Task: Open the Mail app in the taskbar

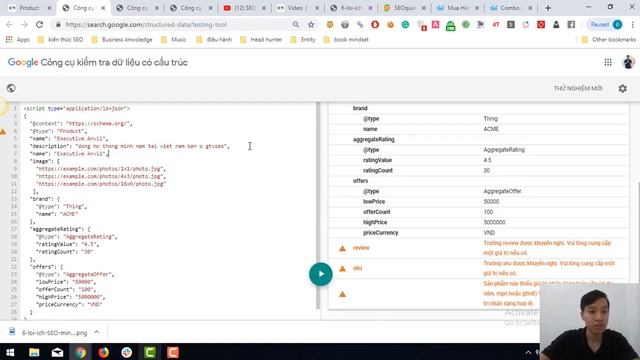Action: tap(57, 352)
